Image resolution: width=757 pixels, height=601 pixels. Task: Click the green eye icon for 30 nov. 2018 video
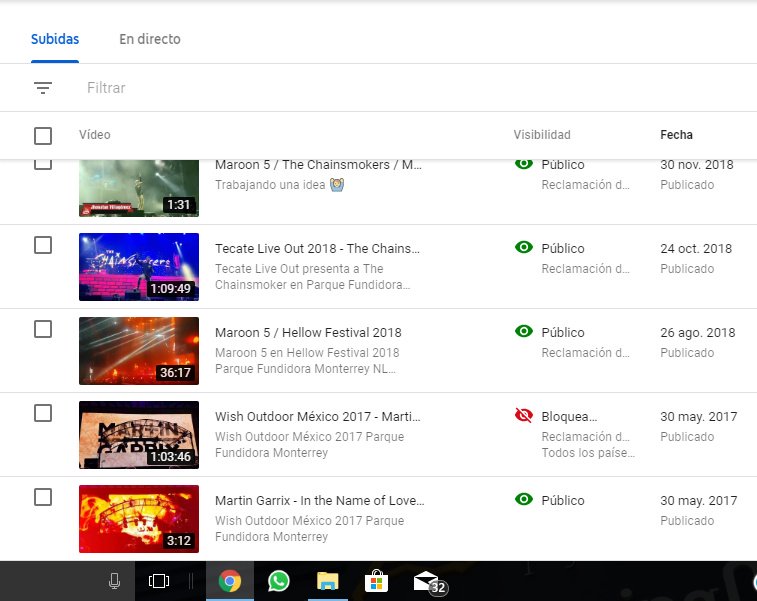click(x=524, y=164)
